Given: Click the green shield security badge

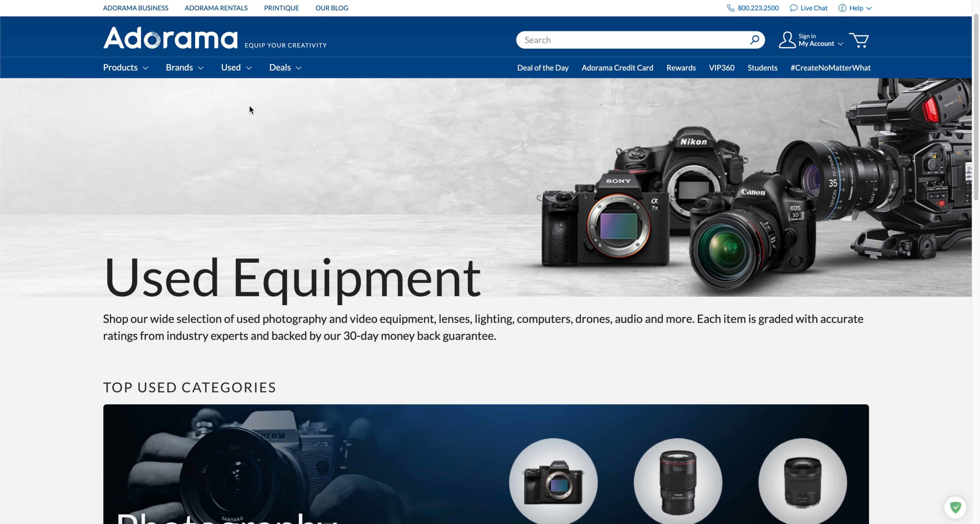Looking at the screenshot, I should [x=955, y=508].
